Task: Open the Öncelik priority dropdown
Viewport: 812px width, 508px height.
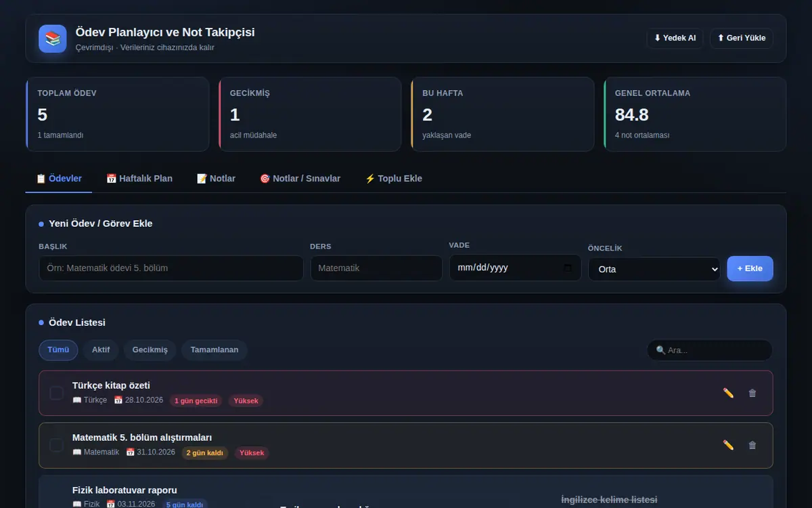Action: click(x=654, y=269)
